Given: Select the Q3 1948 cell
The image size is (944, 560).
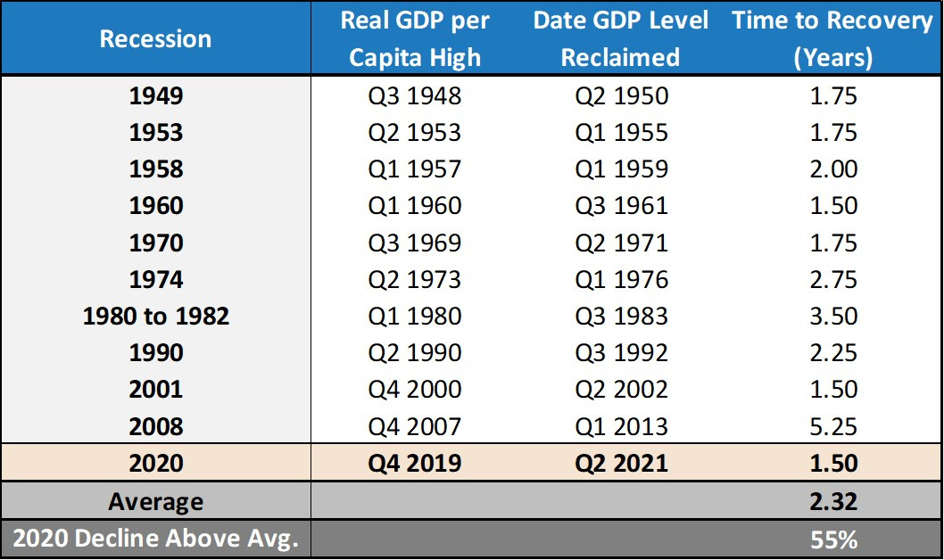Looking at the screenshot, I should (x=415, y=95).
